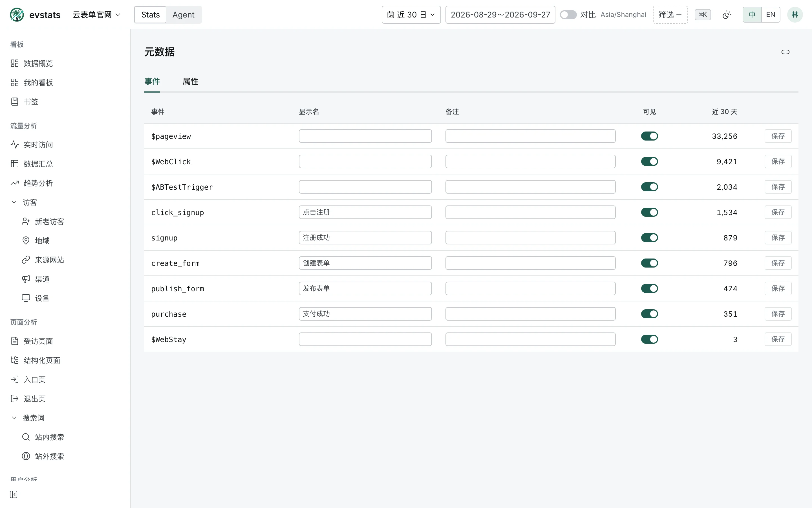Open 站外搜索 globe icon
Screen dimensions: 812x508
26,456
